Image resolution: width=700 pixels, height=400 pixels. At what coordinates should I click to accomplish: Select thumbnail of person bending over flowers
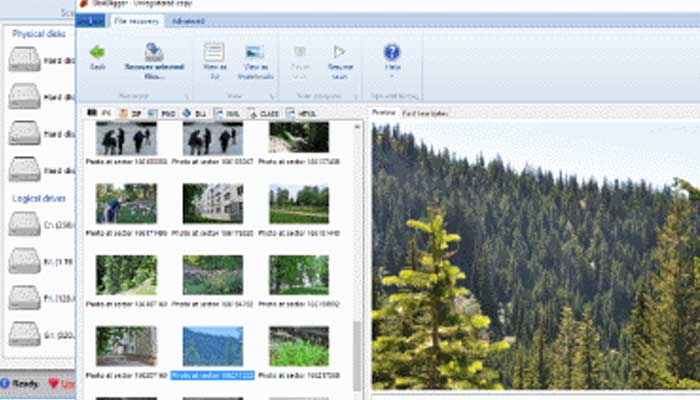[126, 204]
